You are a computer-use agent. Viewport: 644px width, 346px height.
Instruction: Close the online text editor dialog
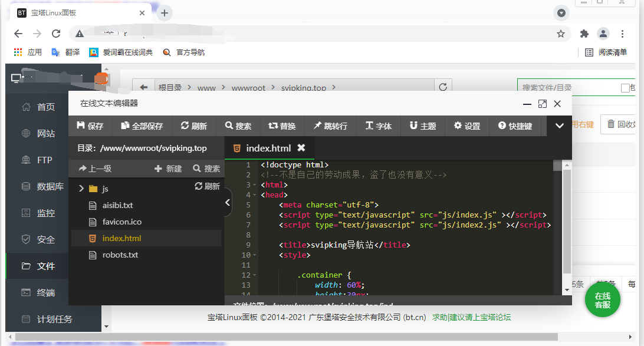click(557, 104)
